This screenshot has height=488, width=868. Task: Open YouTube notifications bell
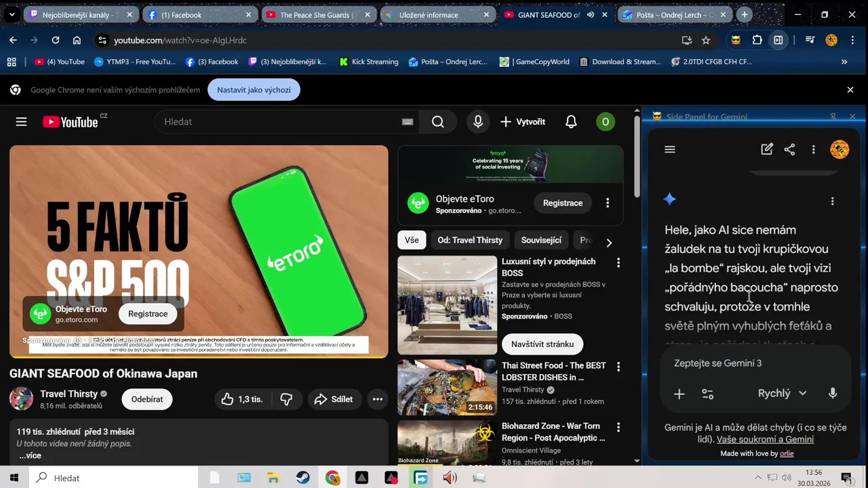point(571,122)
